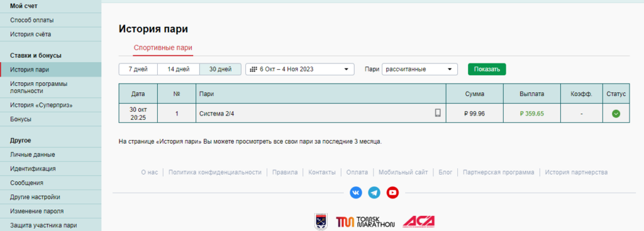Click the Выплата column header

point(532,94)
